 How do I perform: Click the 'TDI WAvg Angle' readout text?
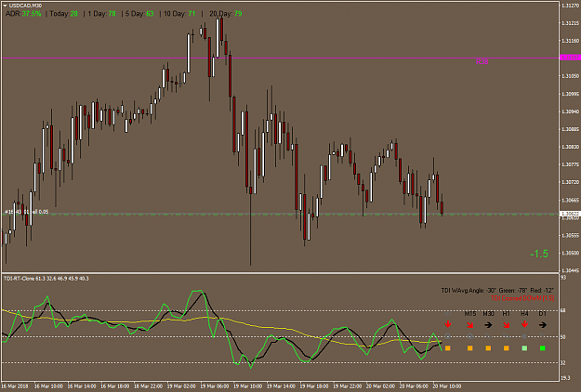pos(497,291)
